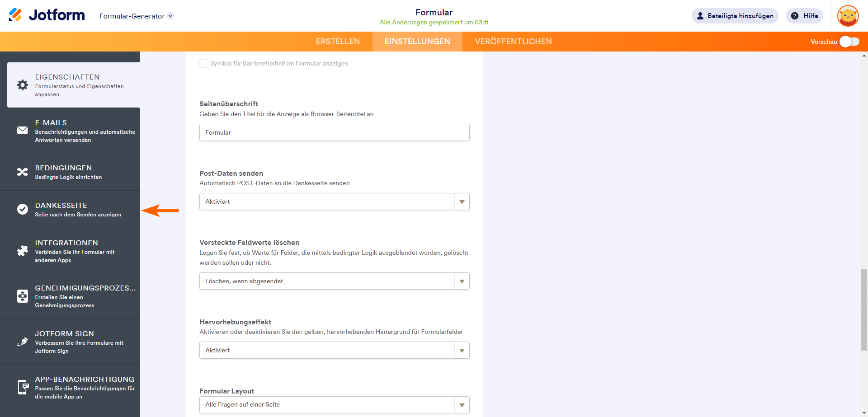
Task: Click the Genehmigungsprozess flow icon
Action: coord(23,296)
